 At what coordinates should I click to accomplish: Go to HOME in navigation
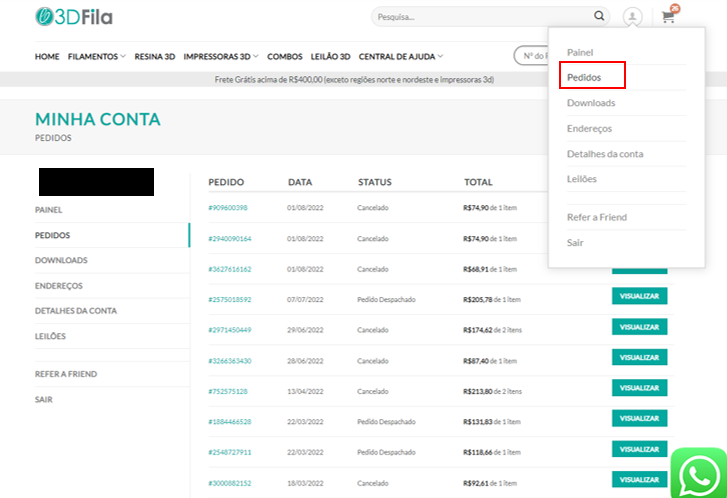point(47,57)
